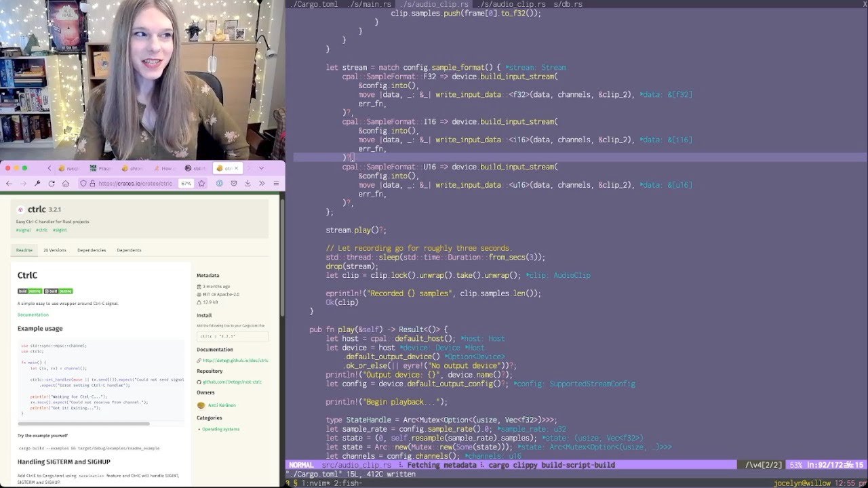Switch to the ./s/main.rs buffer tab
This screenshot has width=868, height=488.
371,4
